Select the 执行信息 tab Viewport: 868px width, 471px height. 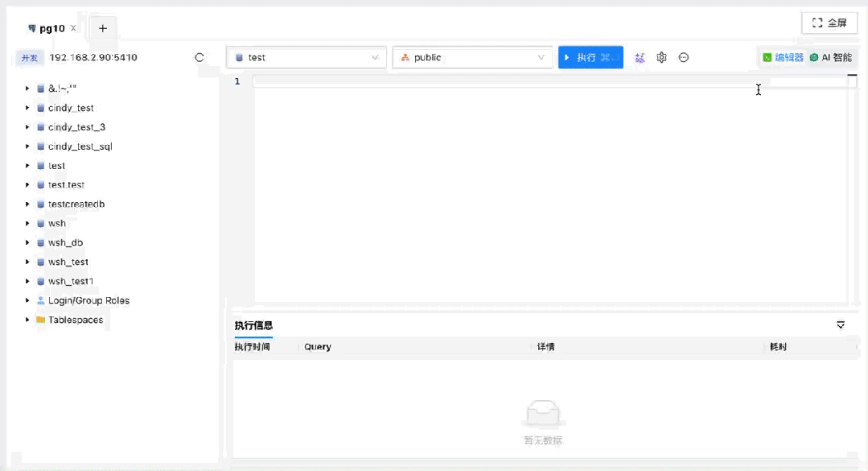coord(253,325)
